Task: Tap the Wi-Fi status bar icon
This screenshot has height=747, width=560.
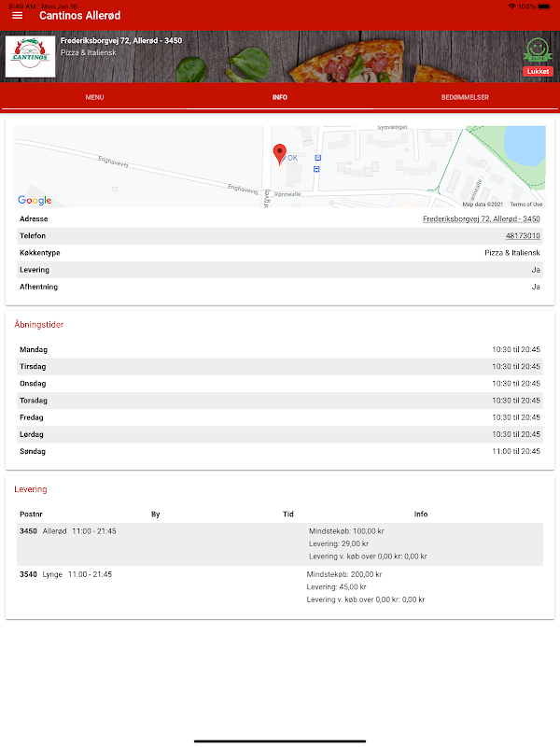Action: (511, 7)
